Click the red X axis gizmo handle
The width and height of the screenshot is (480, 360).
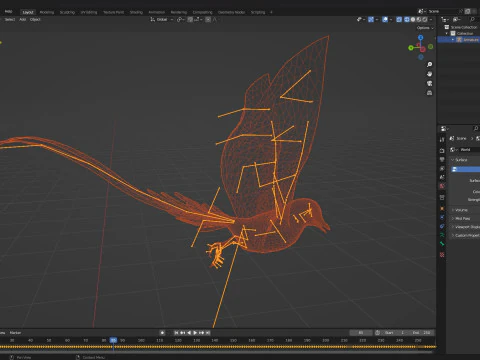423,49
